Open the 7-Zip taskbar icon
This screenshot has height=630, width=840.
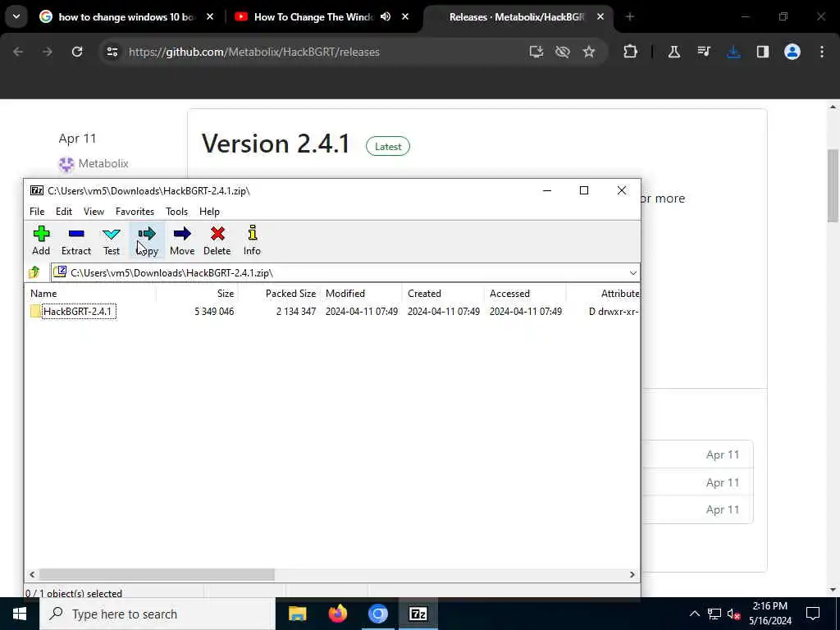[418, 614]
